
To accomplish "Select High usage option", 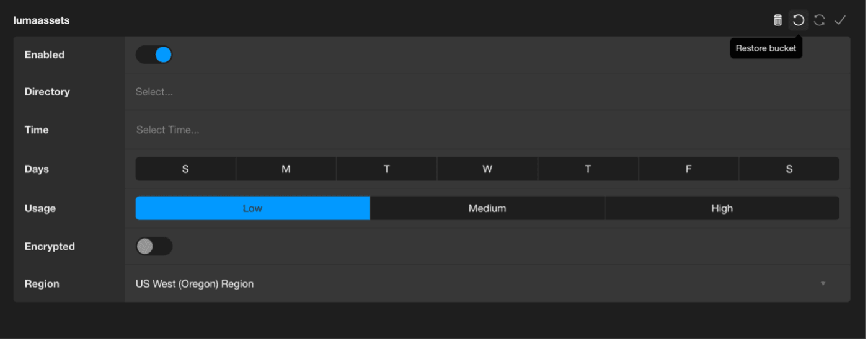I will click(x=722, y=208).
